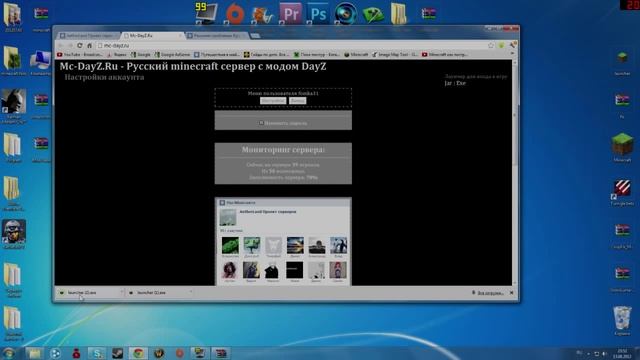This screenshot has height=360, width=640.
Task: Reload the page in Chrome
Action: coord(80,46)
